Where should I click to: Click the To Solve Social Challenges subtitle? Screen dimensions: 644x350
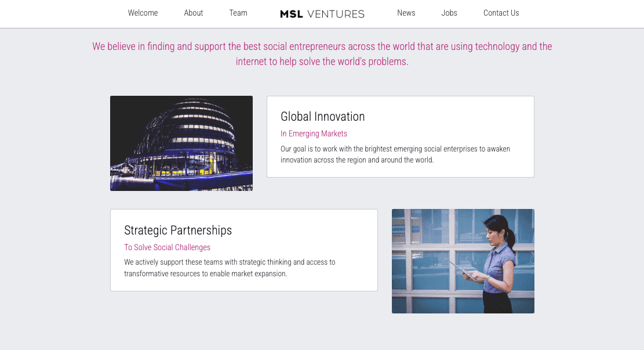(x=167, y=247)
